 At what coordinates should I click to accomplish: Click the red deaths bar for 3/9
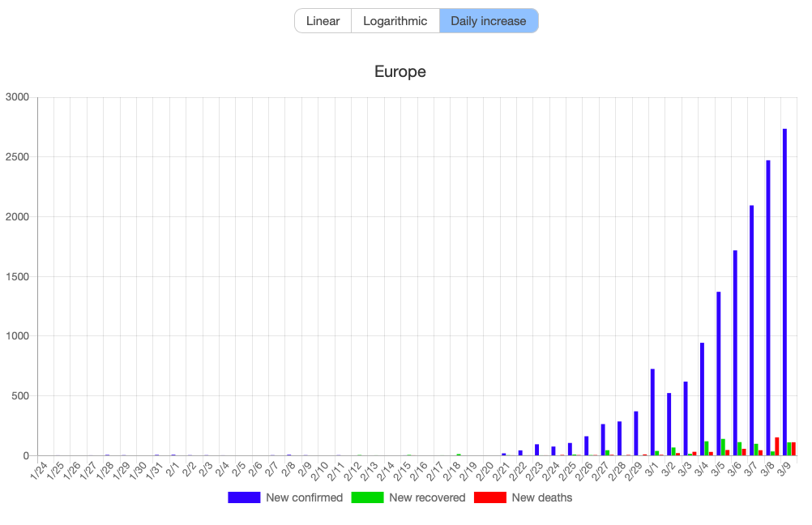click(x=793, y=449)
